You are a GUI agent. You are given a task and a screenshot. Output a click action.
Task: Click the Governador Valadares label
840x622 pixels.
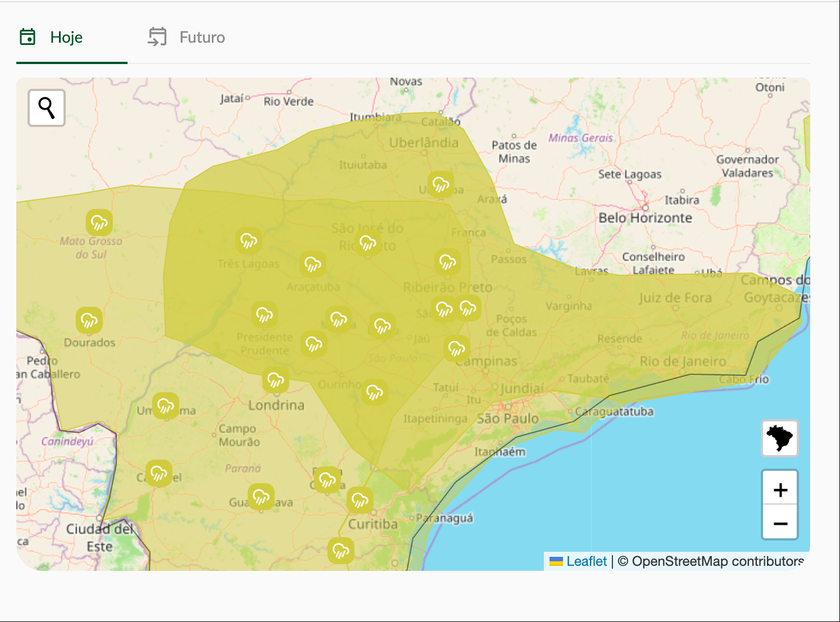tap(747, 166)
